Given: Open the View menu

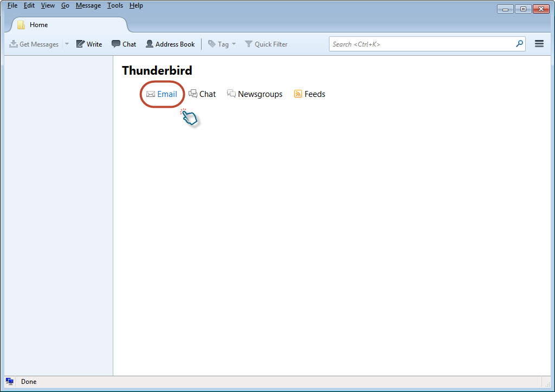Looking at the screenshot, I should point(48,5).
